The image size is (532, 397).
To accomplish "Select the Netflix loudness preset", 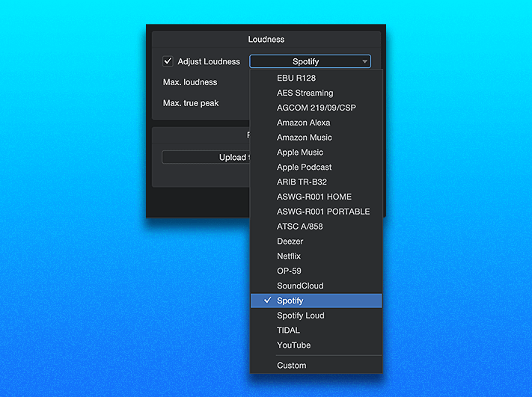I will 317,256.
